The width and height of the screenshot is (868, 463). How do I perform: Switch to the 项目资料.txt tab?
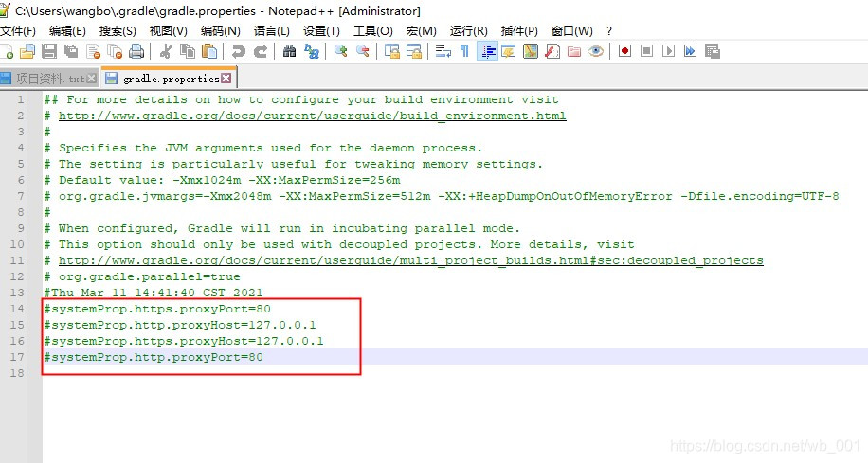(x=50, y=79)
